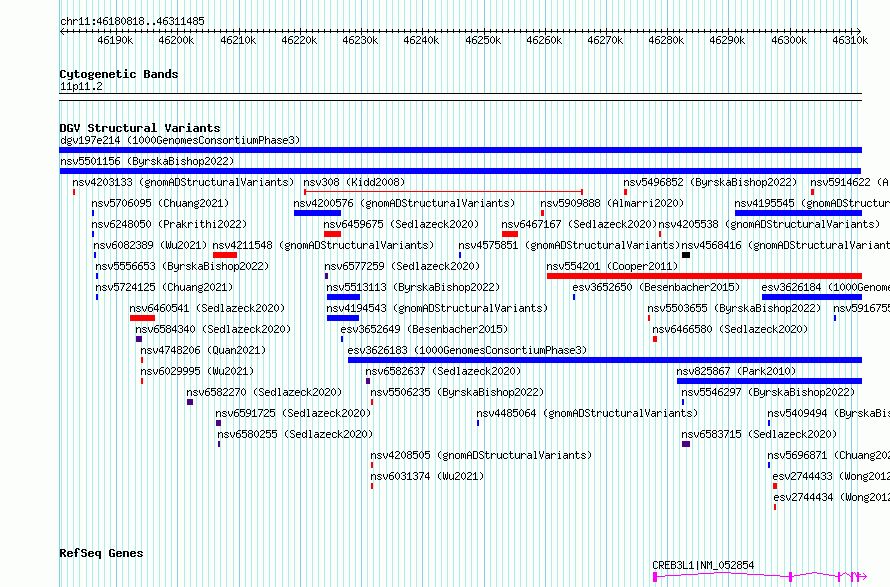Click the blue bar under nsv4194543
Image resolution: width=890 pixels, height=587 pixels.
click(x=343, y=318)
